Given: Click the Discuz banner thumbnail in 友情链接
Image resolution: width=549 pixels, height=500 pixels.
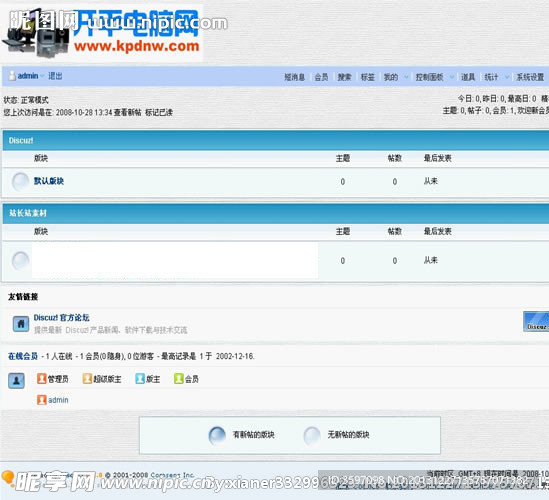Looking at the screenshot, I should 536,321.
